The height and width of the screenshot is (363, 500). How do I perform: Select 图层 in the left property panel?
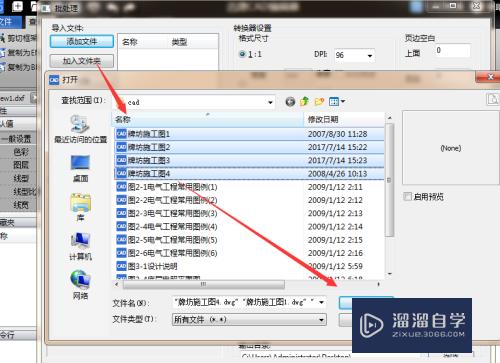tap(21, 165)
